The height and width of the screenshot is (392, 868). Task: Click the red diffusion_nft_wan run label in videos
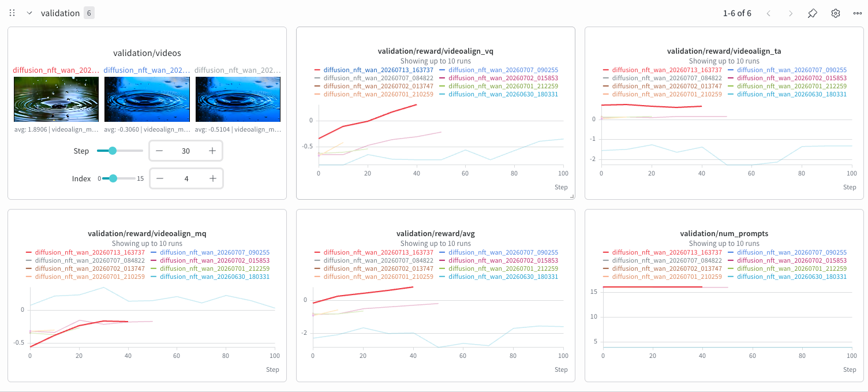click(56, 70)
